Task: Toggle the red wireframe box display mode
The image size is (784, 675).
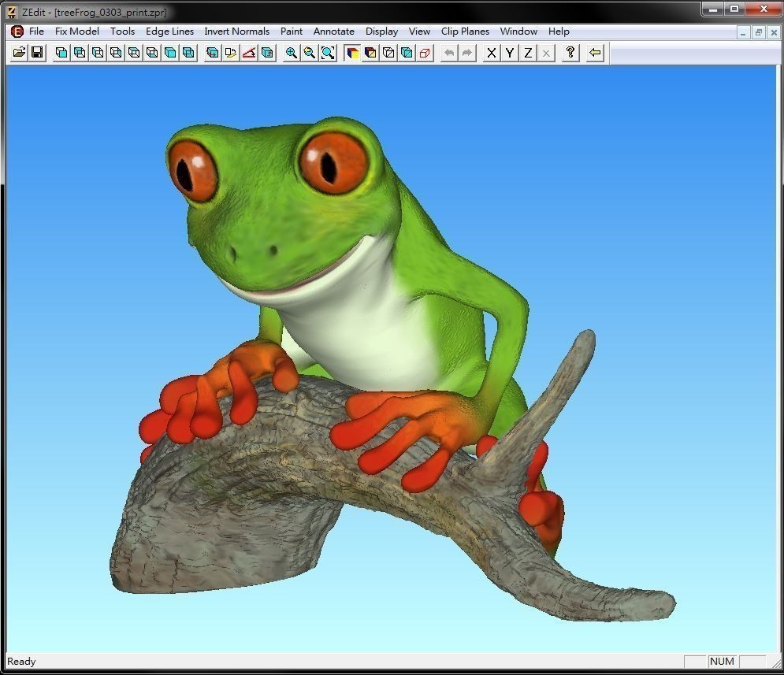Action: point(425,53)
